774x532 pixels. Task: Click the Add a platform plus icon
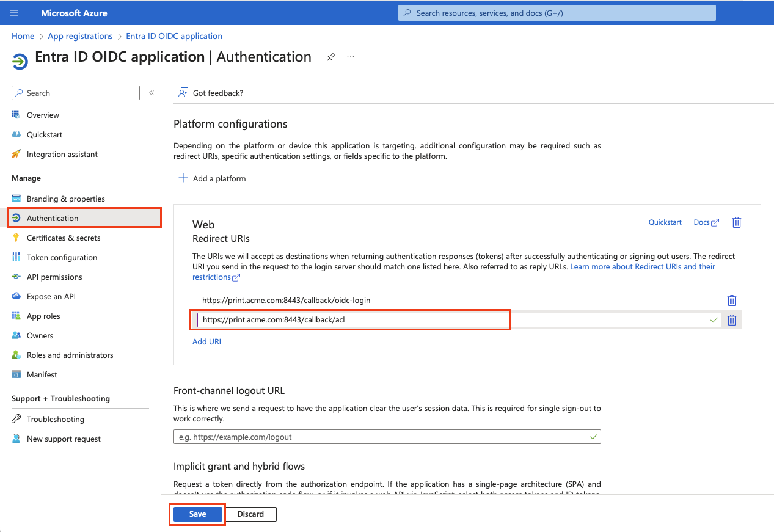coord(183,178)
